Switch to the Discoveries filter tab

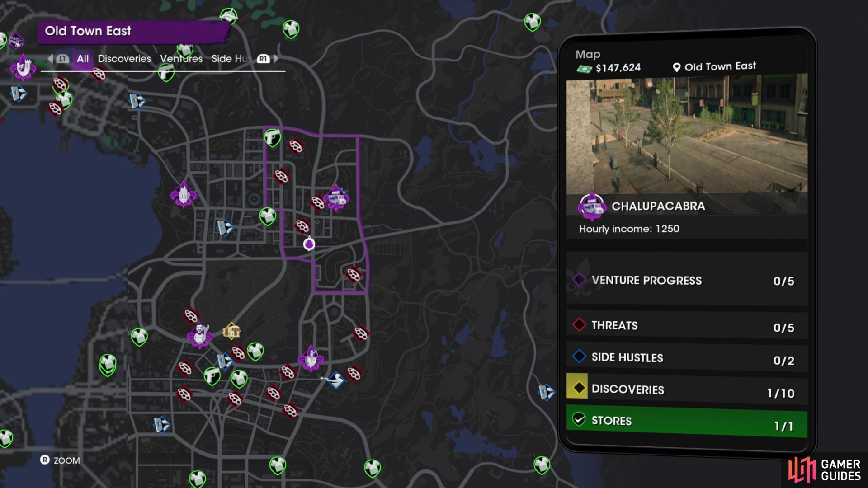pyautogui.click(x=124, y=59)
